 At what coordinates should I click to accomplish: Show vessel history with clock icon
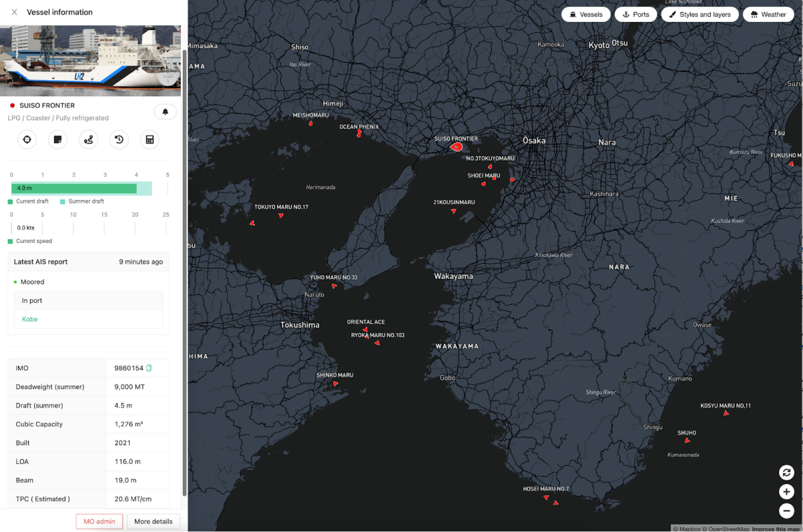119,140
